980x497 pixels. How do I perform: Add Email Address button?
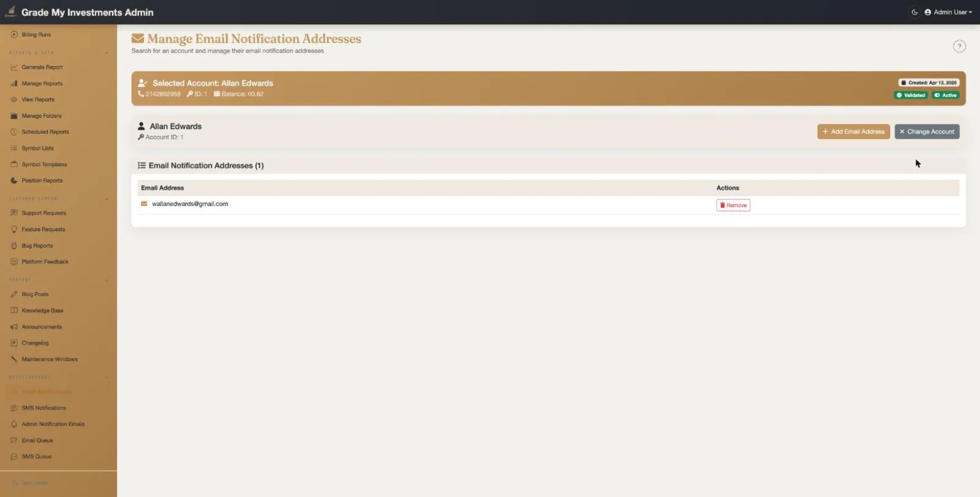click(853, 132)
